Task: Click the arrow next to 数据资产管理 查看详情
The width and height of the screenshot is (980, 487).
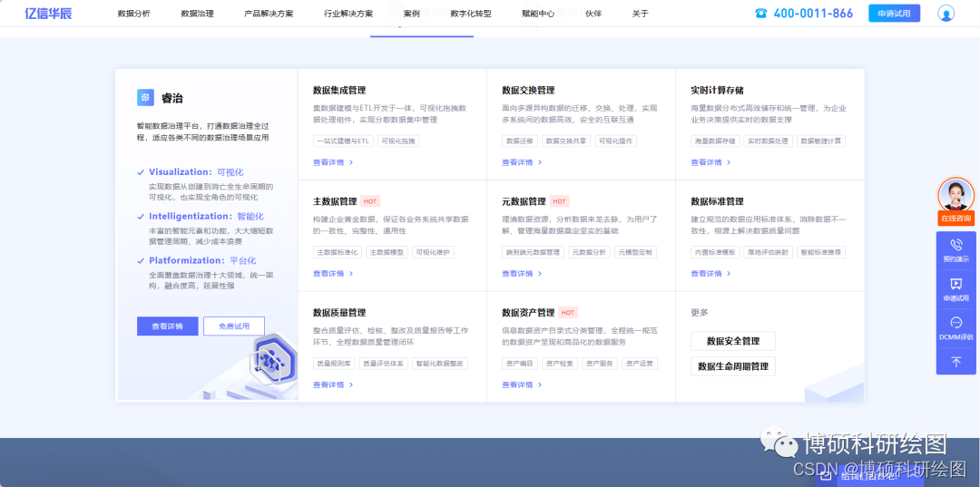Action: point(540,385)
